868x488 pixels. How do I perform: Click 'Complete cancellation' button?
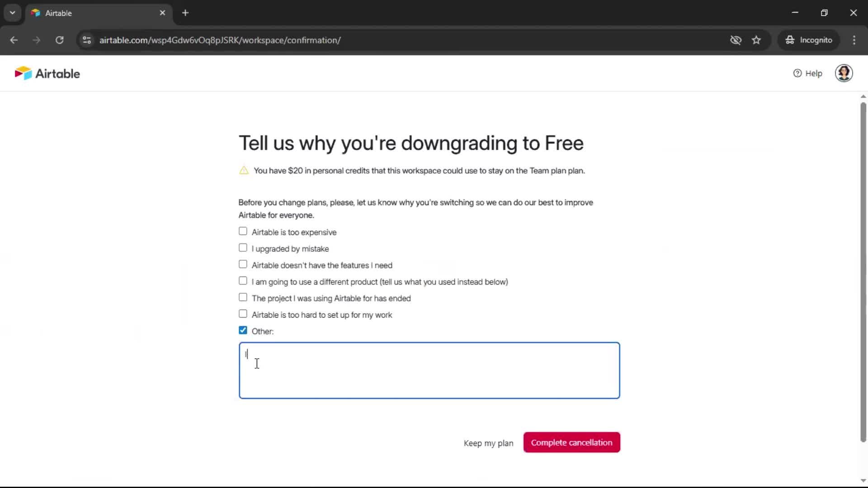[571, 442]
